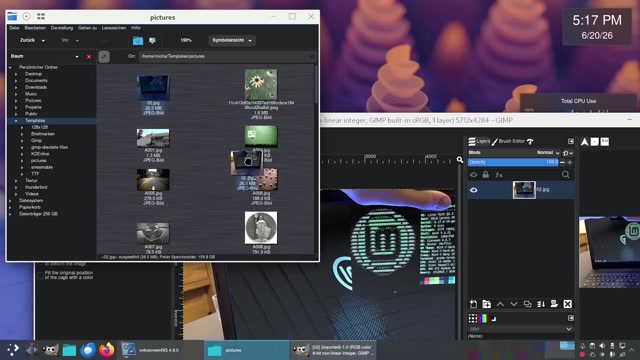
Task: Click the fx layer effects icon
Action: click(499, 175)
